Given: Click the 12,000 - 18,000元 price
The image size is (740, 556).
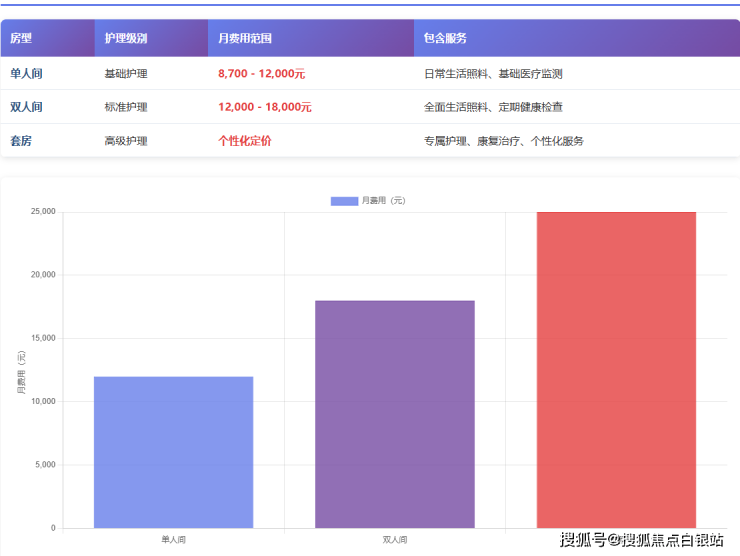Looking at the screenshot, I should point(264,107).
